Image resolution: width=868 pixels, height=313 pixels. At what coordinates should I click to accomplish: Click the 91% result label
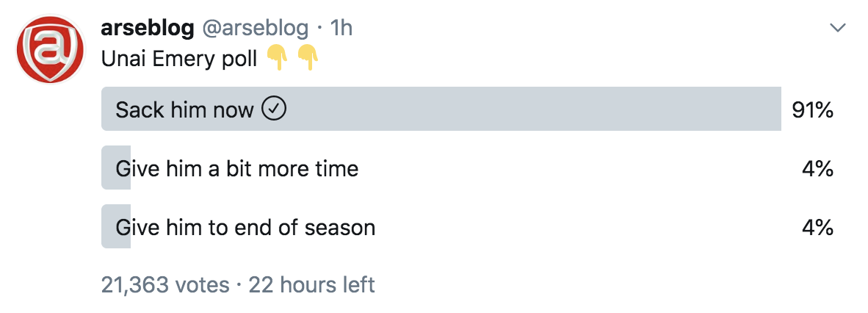812,110
